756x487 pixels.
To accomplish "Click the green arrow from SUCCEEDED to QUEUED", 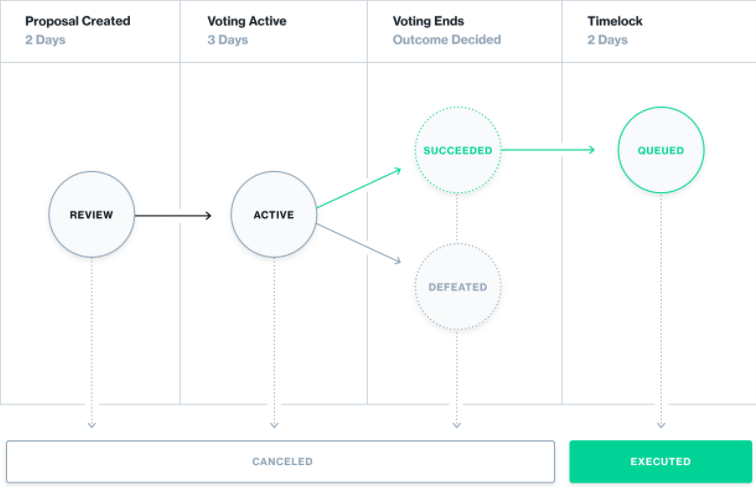I will pos(548,151).
